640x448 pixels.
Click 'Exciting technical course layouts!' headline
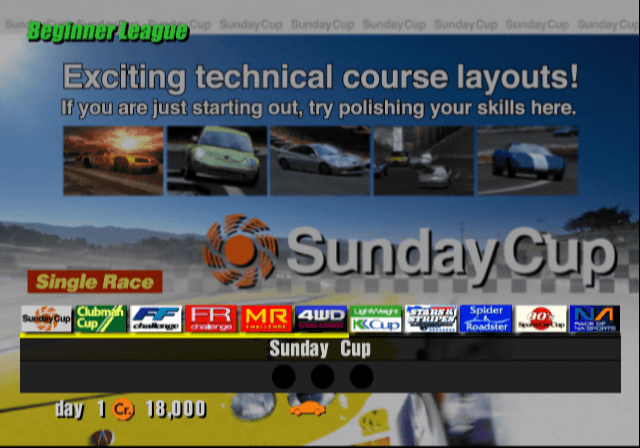coord(320,77)
